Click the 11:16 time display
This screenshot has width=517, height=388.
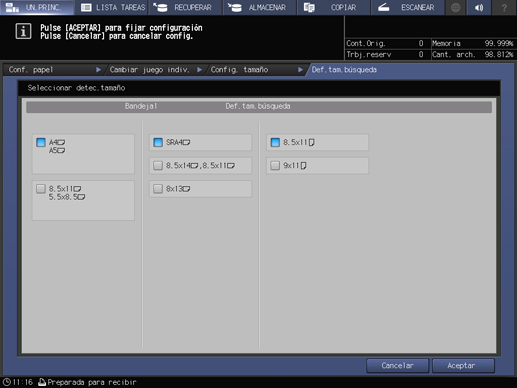click(x=23, y=382)
